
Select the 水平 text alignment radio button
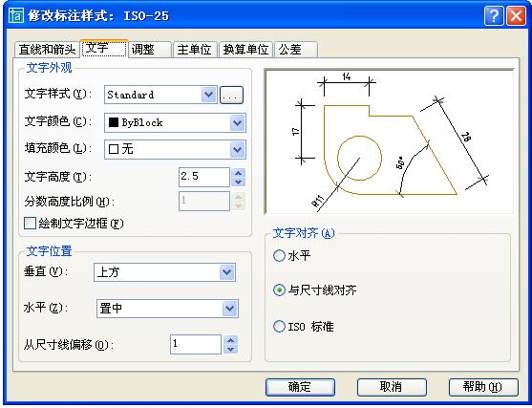[279, 255]
